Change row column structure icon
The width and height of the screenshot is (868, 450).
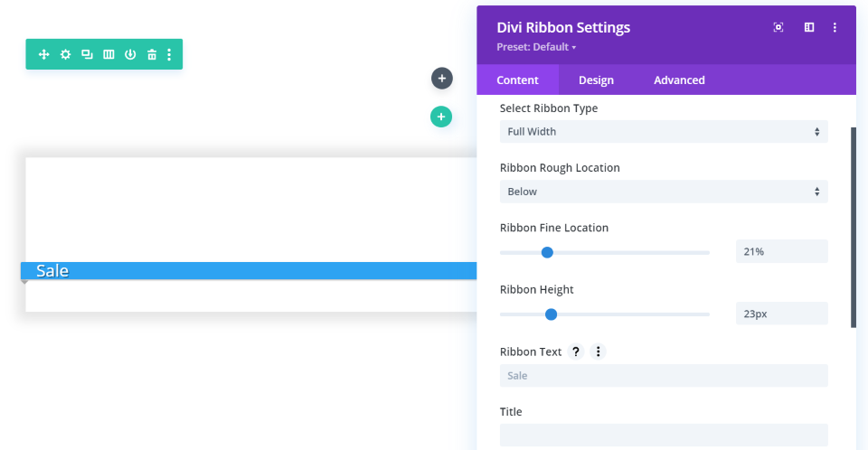[x=108, y=55]
